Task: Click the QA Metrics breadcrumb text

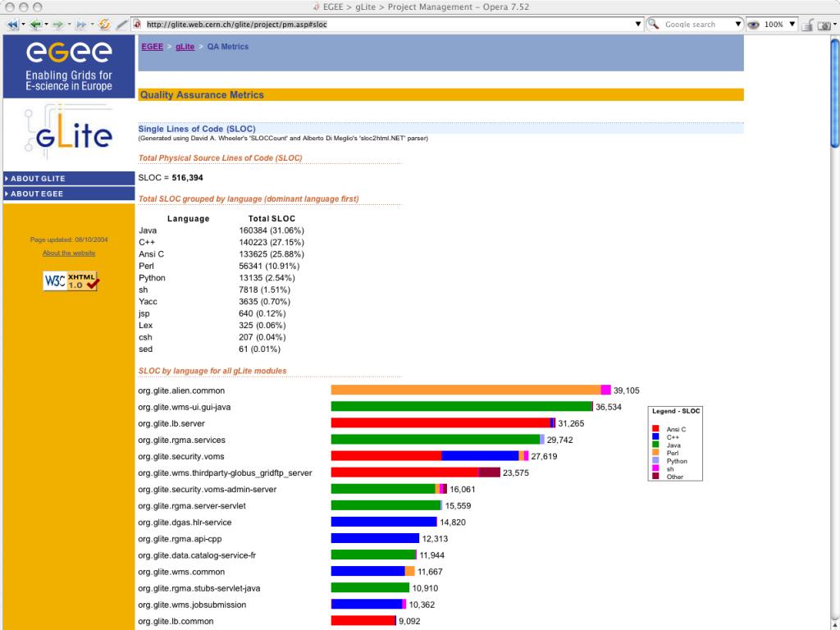Action: [228, 47]
